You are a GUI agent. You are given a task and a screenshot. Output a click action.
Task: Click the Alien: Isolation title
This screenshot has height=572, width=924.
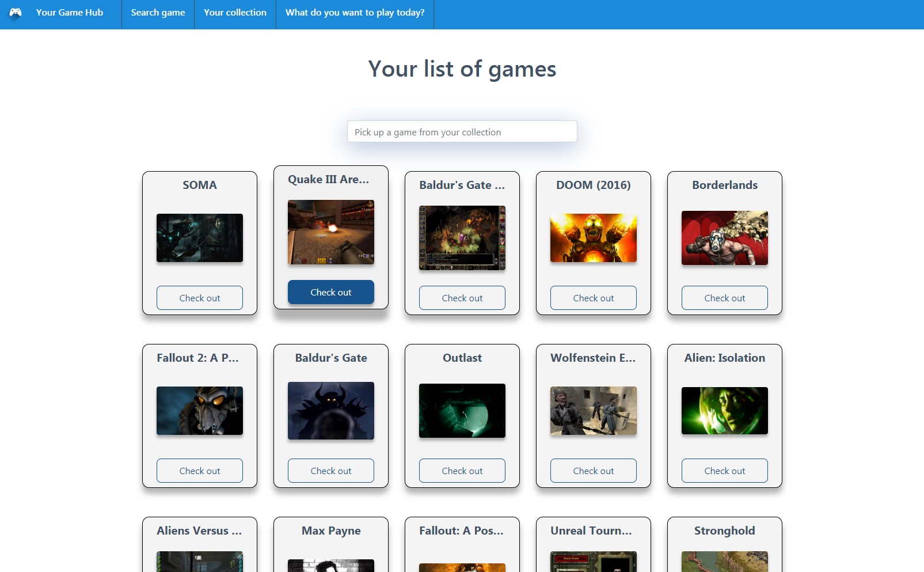point(725,358)
